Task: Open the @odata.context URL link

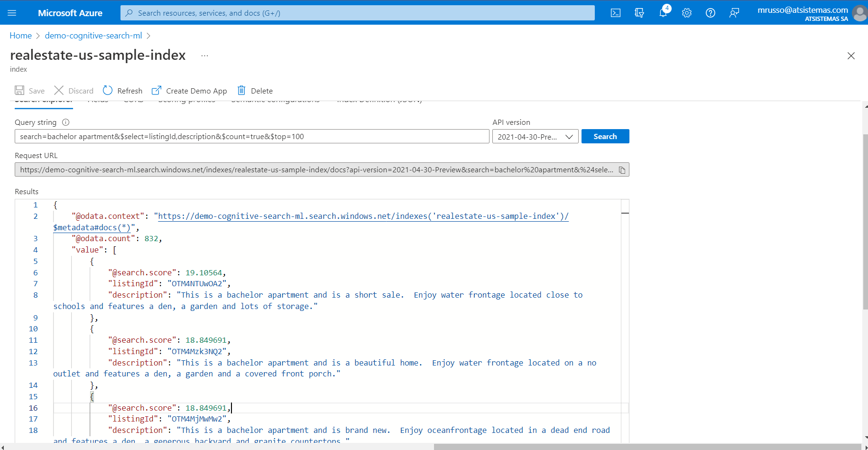Action: pyautogui.click(x=363, y=216)
